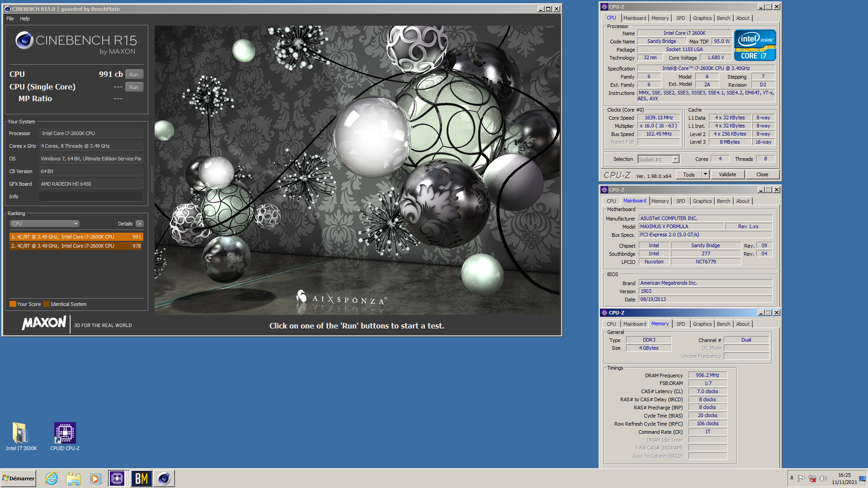This screenshot has width=868, height=488.
Task: Select the first ranking entry scoring 991
Action: 76,237
